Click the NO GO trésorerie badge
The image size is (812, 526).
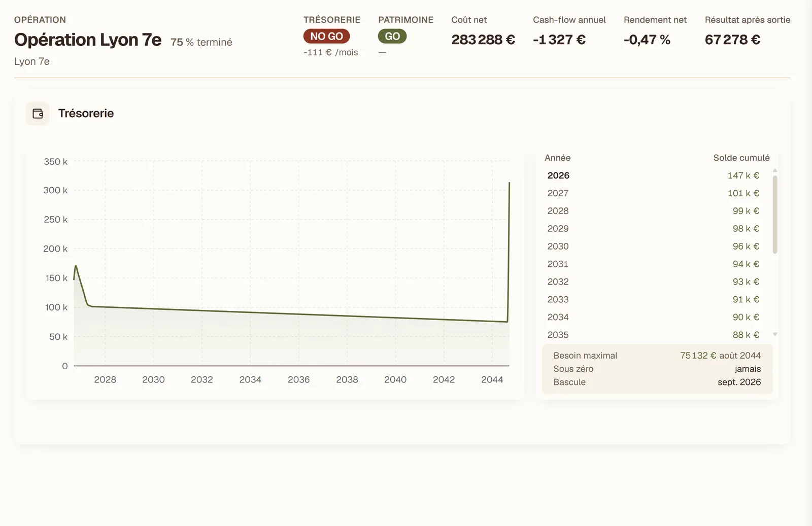pyautogui.click(x=326, y=37)
